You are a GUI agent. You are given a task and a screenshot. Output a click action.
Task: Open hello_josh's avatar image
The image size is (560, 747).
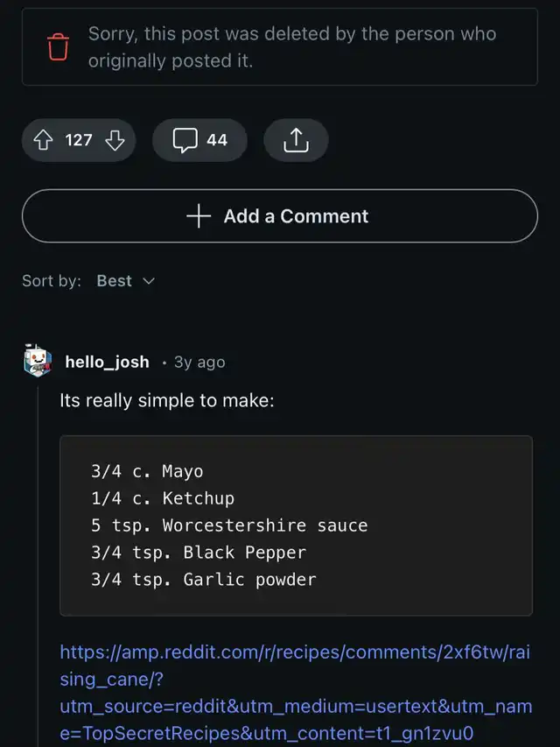point(38,361)
